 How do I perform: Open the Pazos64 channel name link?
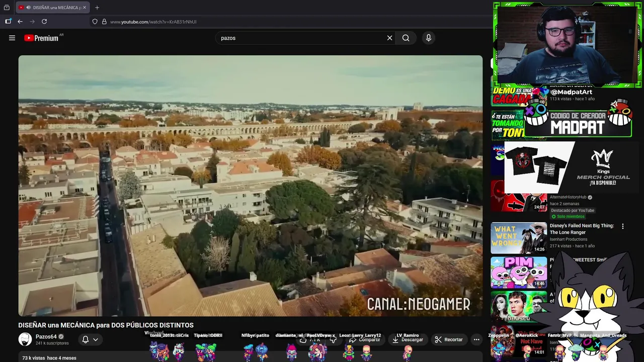click(x=46, y=336)
